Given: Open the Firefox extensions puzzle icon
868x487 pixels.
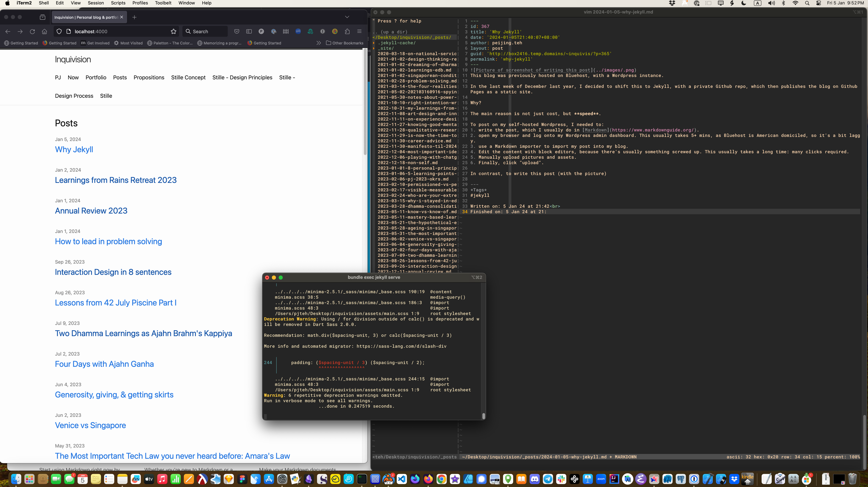Looking at the screenshot, I should pos(347,31).
